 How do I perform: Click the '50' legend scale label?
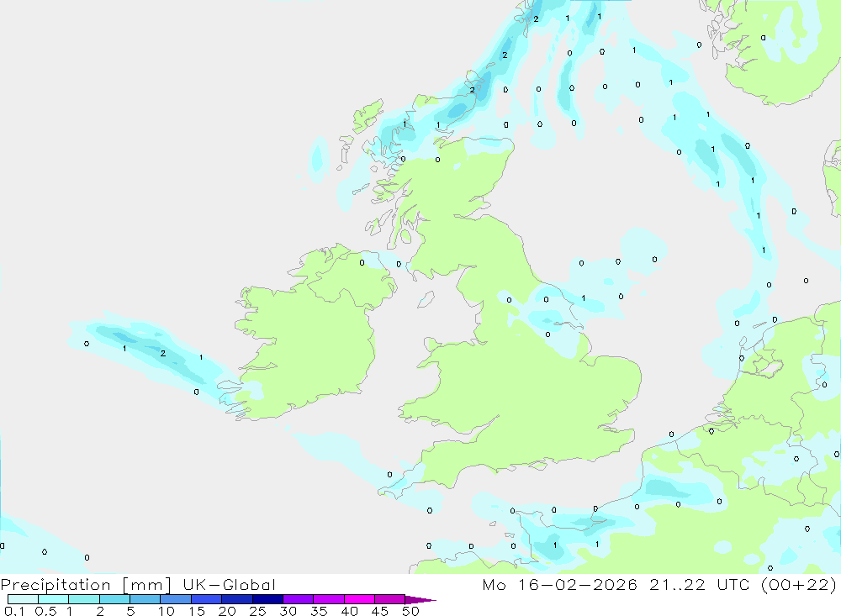pos(410,611)
